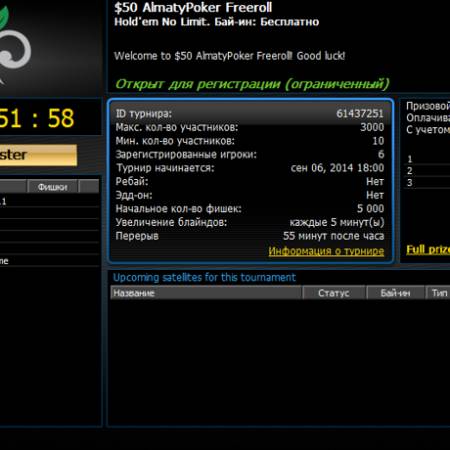450x450 pixels.
Task: Click the 'Hold'em No Limit' buy-in line
Action: (x=216, y=22)
